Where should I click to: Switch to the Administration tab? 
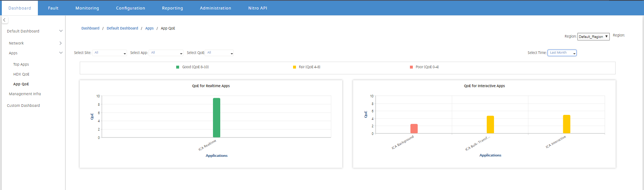pos(216,8)
